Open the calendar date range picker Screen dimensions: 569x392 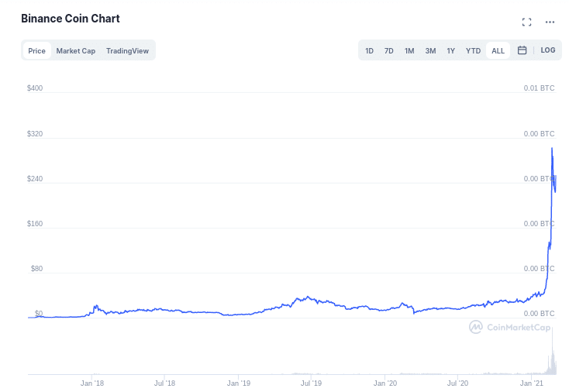tap(522, 50)
